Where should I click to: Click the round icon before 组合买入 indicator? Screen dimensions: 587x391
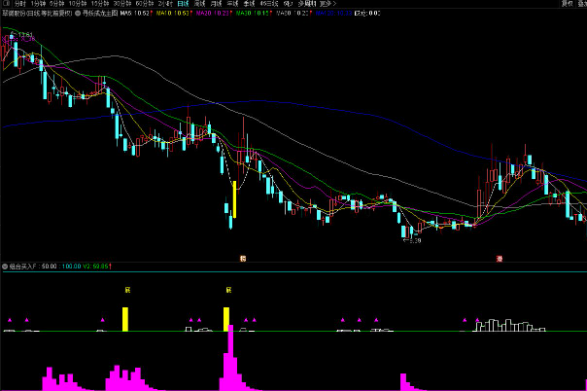click(x=5, y=266)
